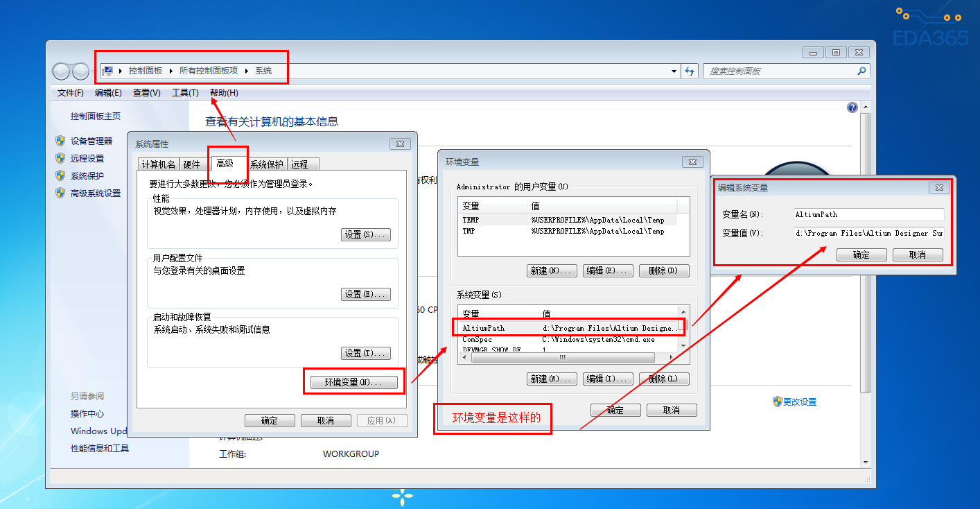This screenshot has width=980, height=509.
Task: Expand the breadcrumb arrow before 所有控制面板项
Action: 171,71
